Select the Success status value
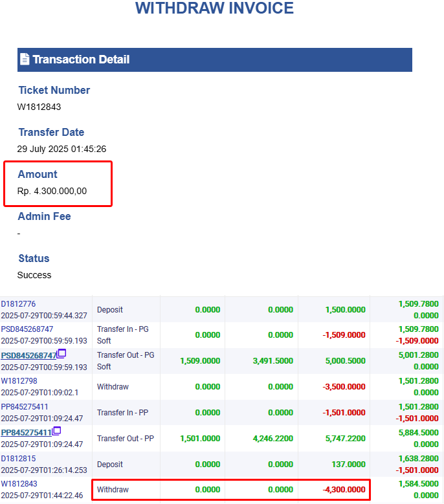The image size is (444, 504). point(34,275)
